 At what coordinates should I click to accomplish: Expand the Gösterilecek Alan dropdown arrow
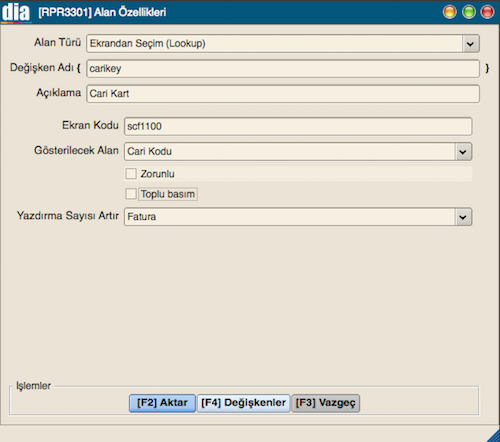point(463,152)
